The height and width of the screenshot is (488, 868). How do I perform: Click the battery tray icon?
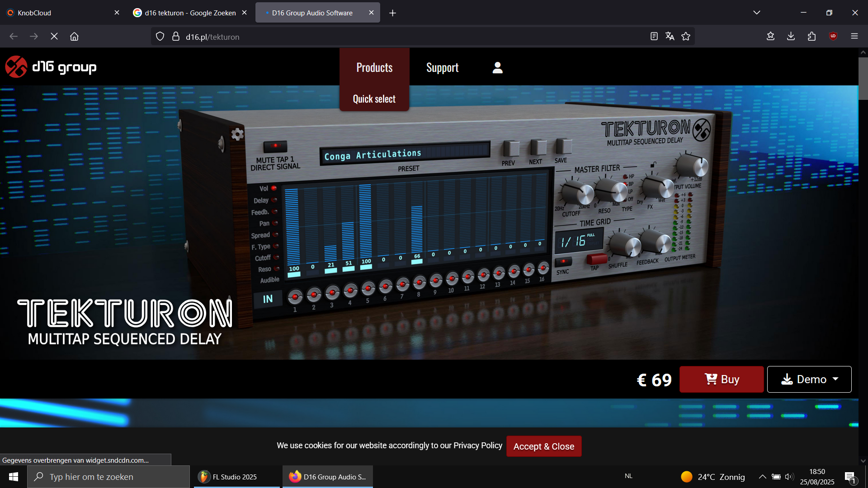coord(776,477)
